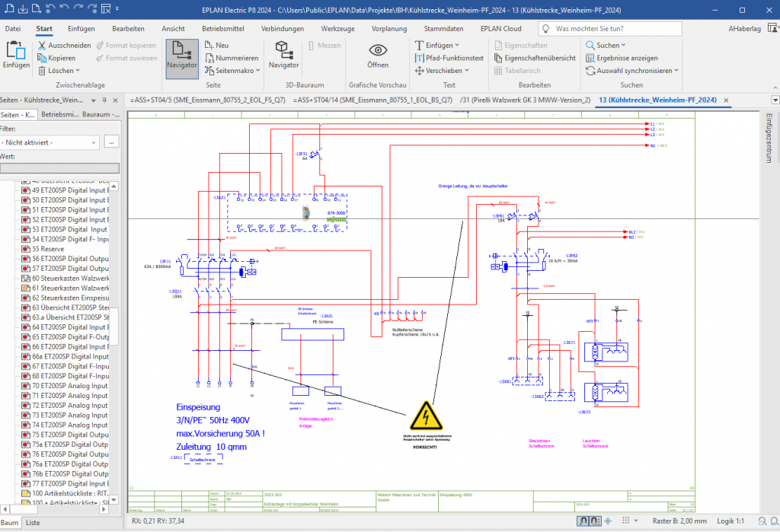Switch to the Liste view tab

[33, 523]
